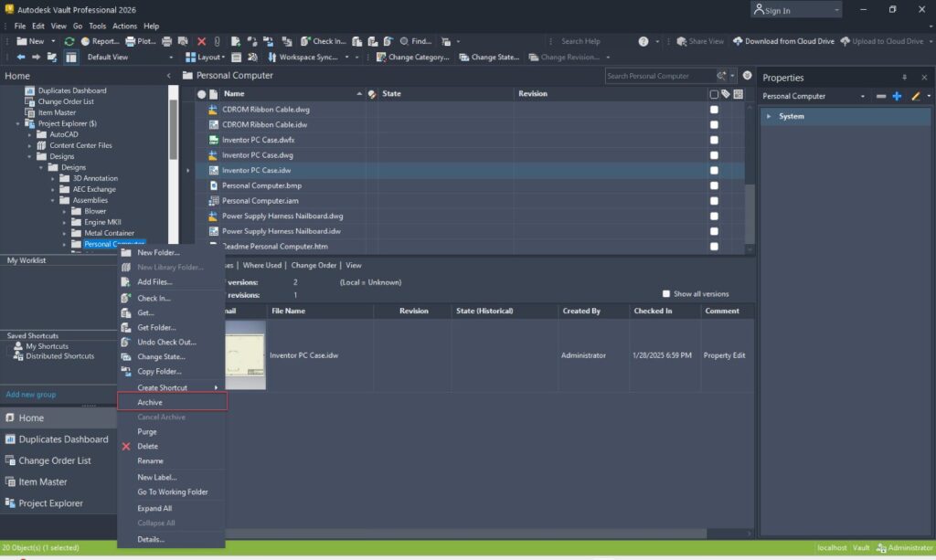936x560 pixels.
Task: Click the Check In toolbar button
Action: [x=323, y=41]
